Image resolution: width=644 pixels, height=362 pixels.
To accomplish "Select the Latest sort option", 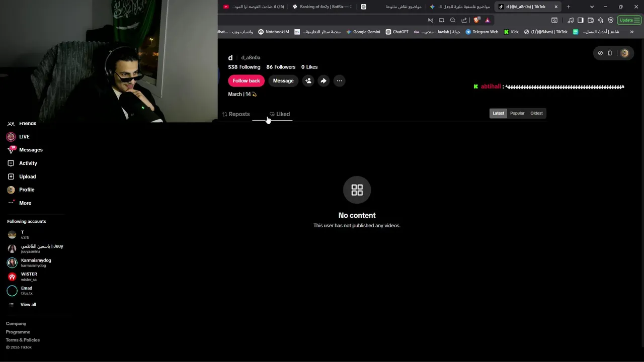I will 498,113.
